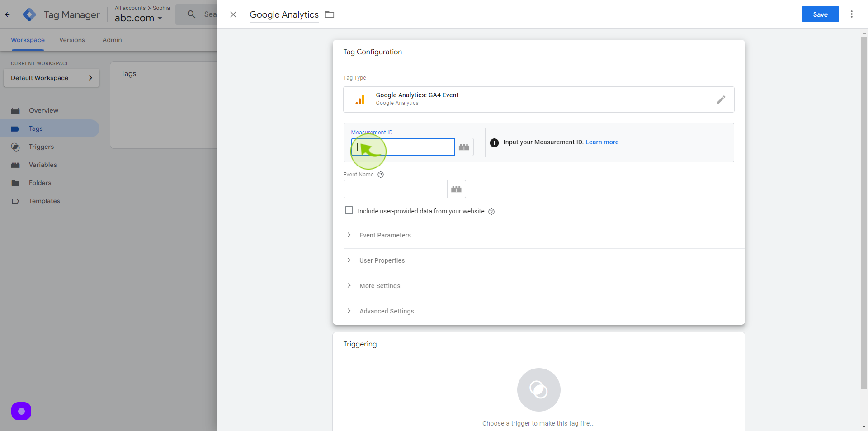Insert variable for Event Name field
Screen dimensions: 868x431
[457, 189]
